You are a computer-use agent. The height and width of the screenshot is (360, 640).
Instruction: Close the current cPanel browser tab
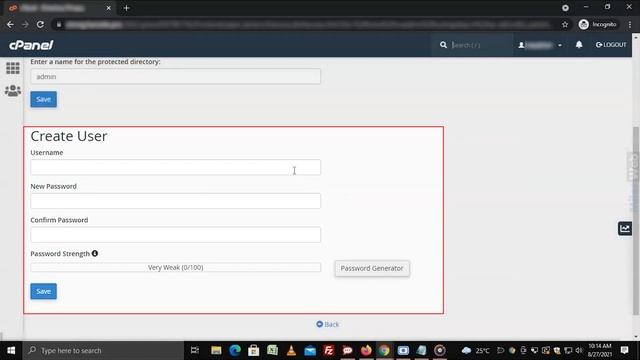(x=109, y=8)
